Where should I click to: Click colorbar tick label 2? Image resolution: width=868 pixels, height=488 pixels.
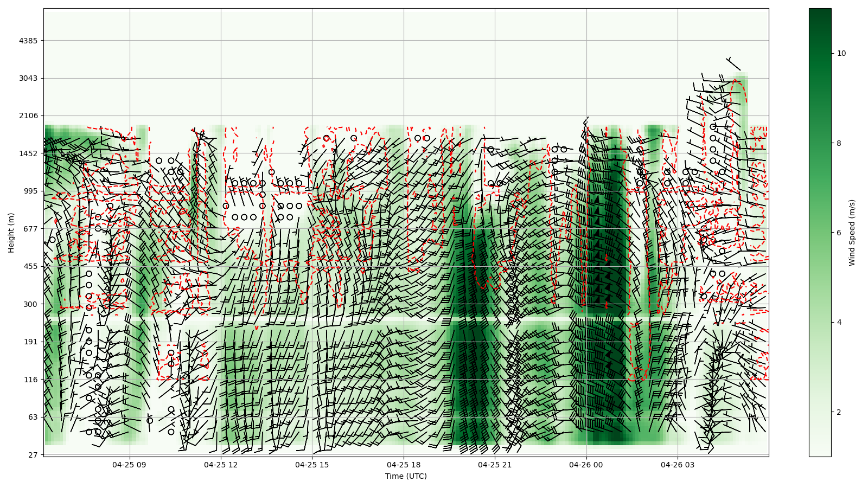tap(839, 412)
